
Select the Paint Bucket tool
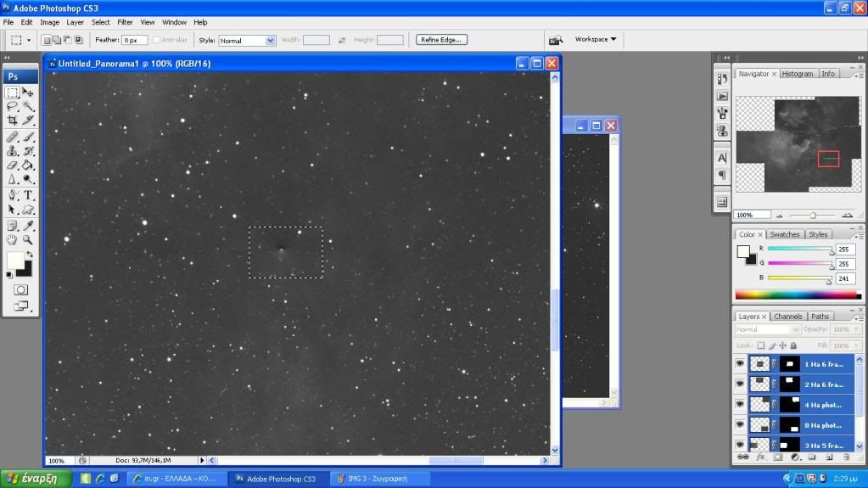click(28, 165)
